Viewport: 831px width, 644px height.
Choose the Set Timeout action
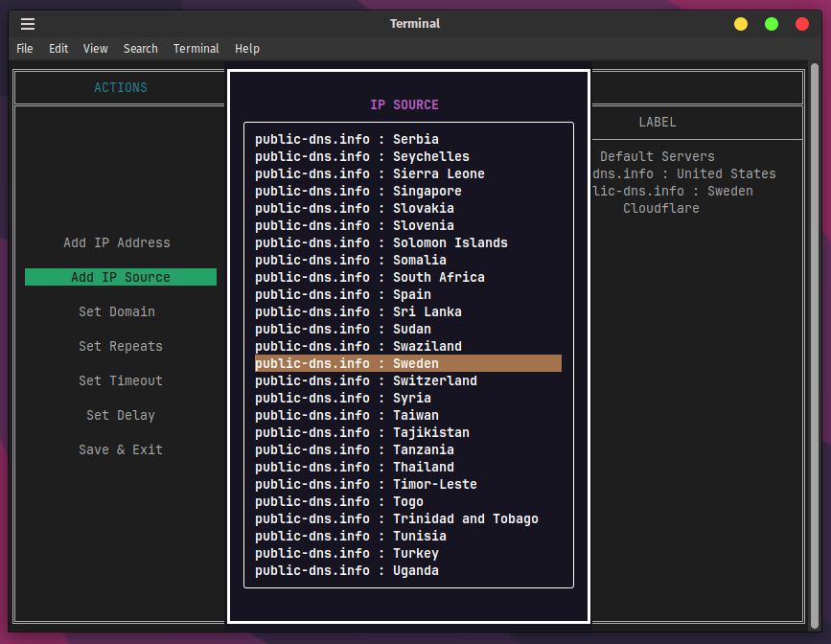coord(121,380)
